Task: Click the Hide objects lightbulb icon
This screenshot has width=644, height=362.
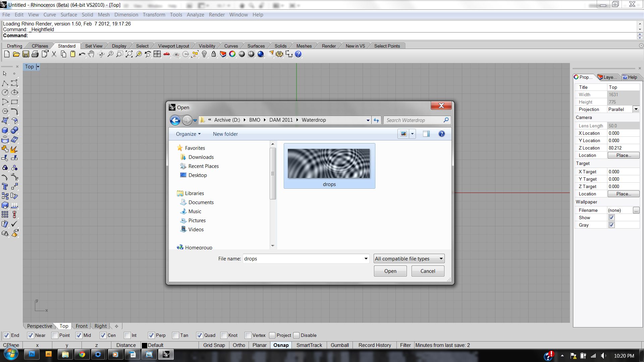Action: click(x=204, y=54)
